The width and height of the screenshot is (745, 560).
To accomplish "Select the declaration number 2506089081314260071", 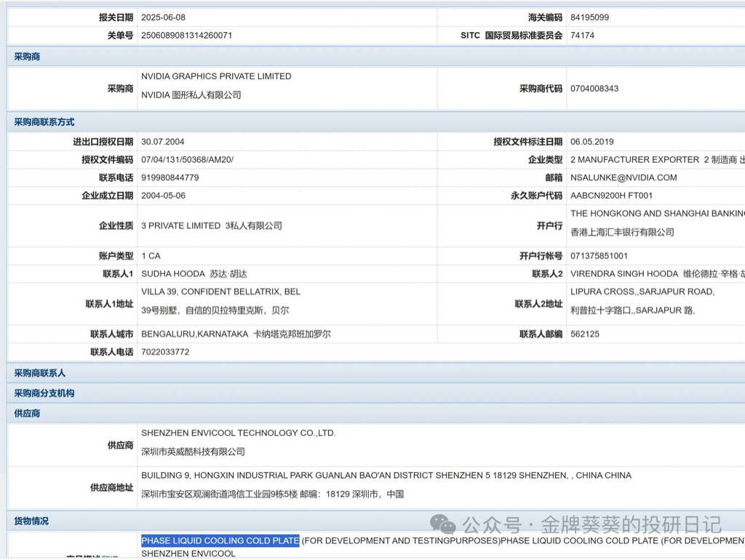I will coord(186,35).
